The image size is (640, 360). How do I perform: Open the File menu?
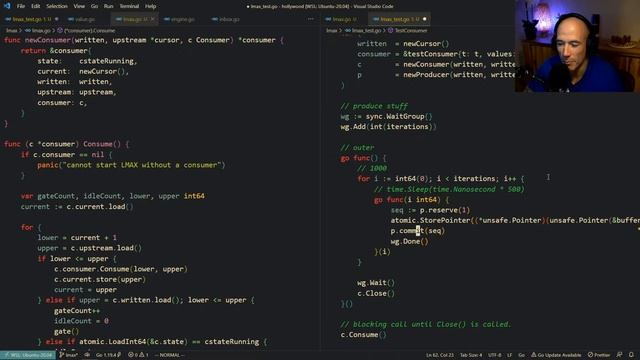click(21, 6)
